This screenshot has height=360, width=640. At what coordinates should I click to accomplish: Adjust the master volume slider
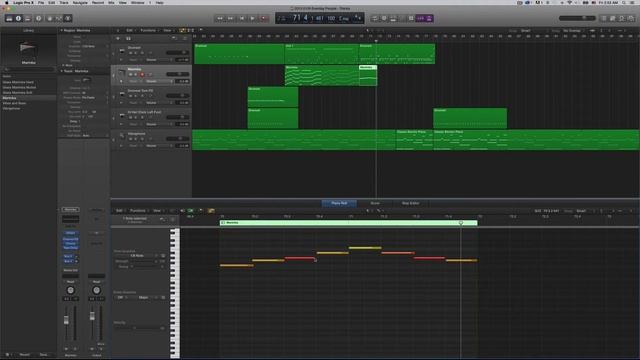[577, 18]
